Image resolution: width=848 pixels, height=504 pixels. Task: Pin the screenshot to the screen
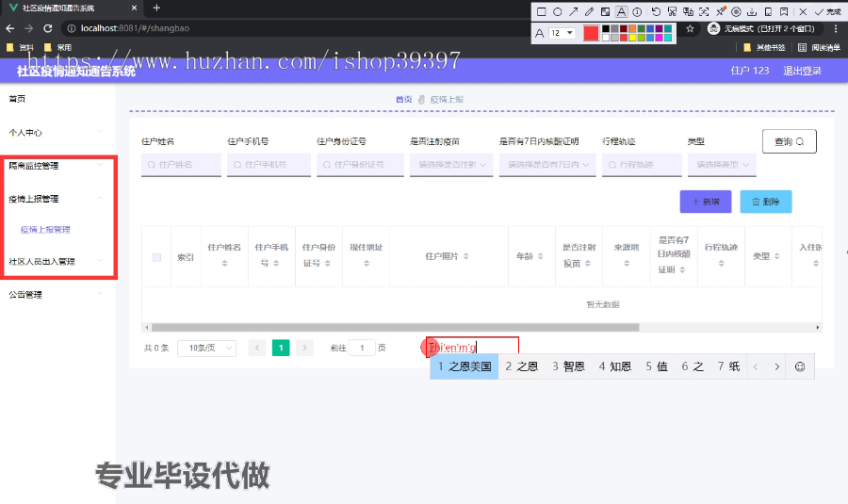[x=721, y=11]
